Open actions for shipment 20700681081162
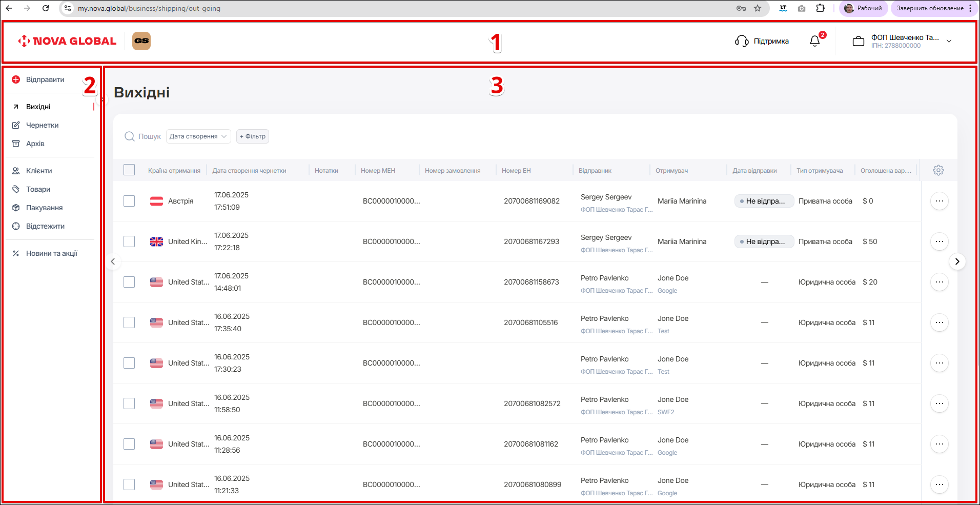Screen dimensions: 980x505 coord(940,444)
